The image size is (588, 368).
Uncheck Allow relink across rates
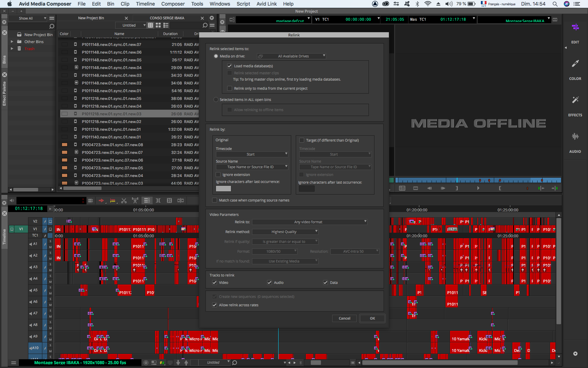[215, 305]
